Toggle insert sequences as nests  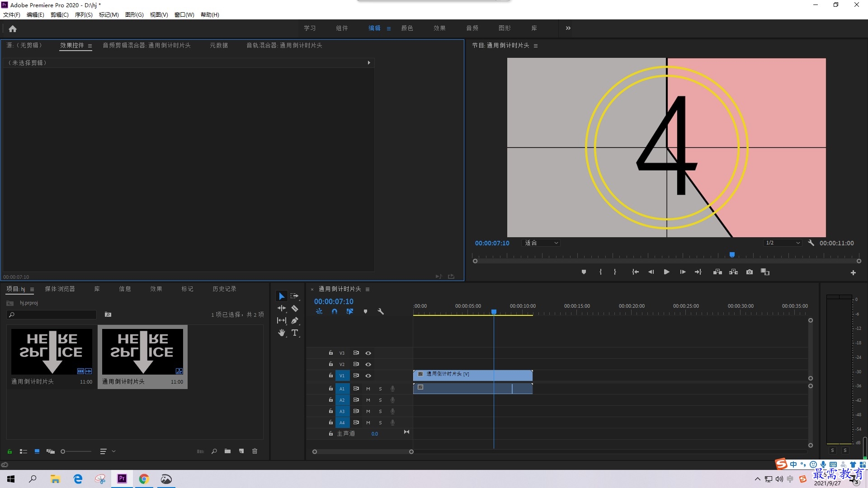319,311
